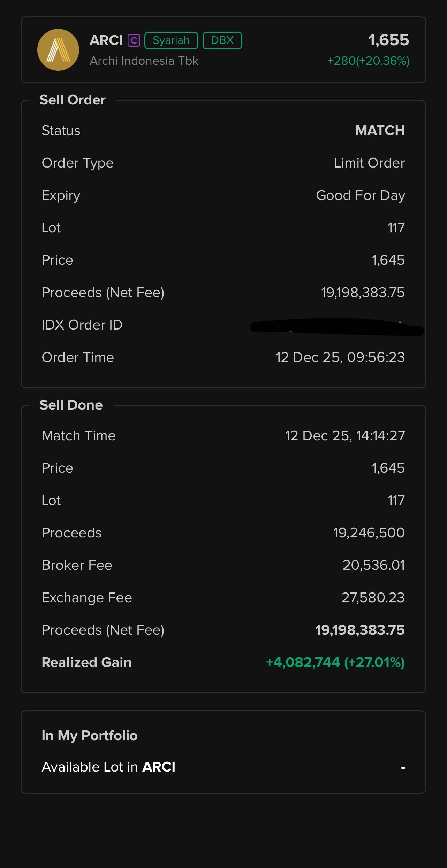The width and height of the screenshot is (447, 868).
Task: Tap the Broker Fee amount 20,536.01
Action: [373, 565]
